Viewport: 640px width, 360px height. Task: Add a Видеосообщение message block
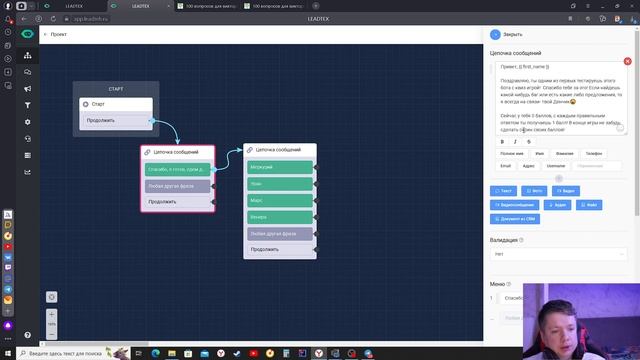514,205
